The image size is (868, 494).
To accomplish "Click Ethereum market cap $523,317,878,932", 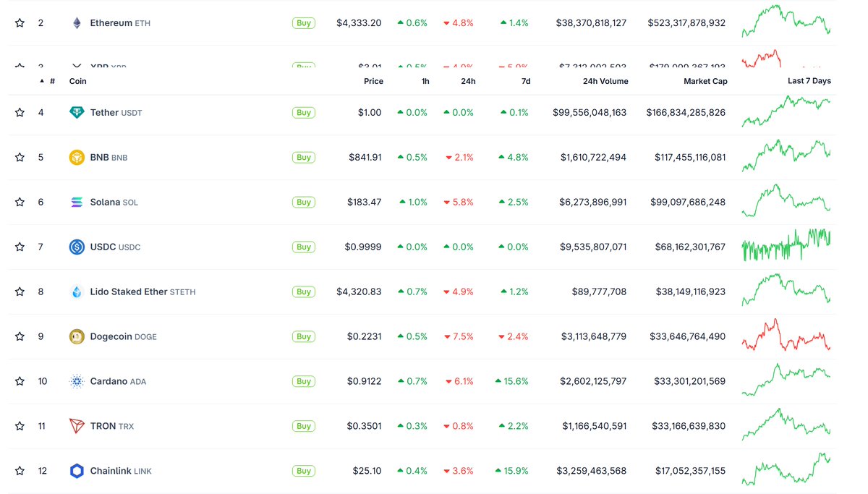I will 686,23.
